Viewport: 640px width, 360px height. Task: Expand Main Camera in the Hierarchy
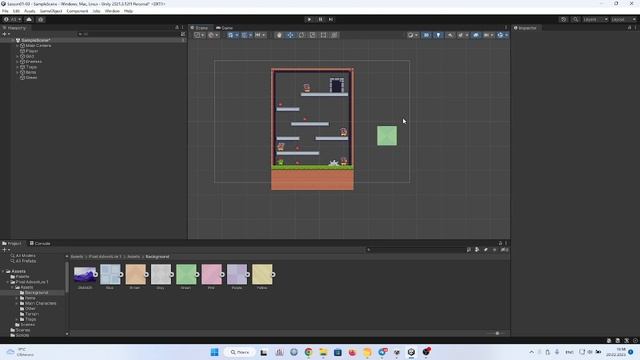point(17,46)
